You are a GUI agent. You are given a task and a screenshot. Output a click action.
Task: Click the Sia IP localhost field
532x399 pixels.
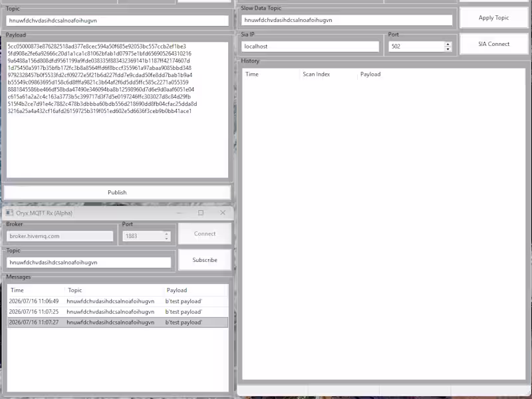click(310, 47)
